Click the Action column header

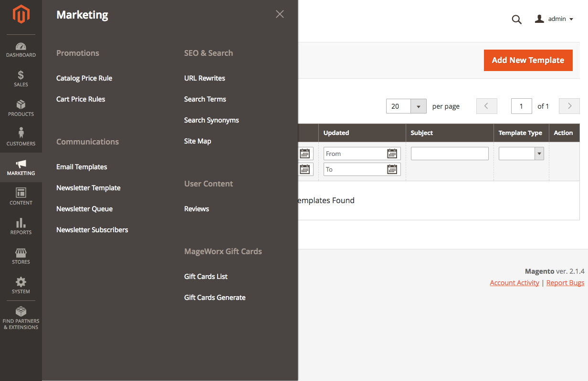[563, 133]
